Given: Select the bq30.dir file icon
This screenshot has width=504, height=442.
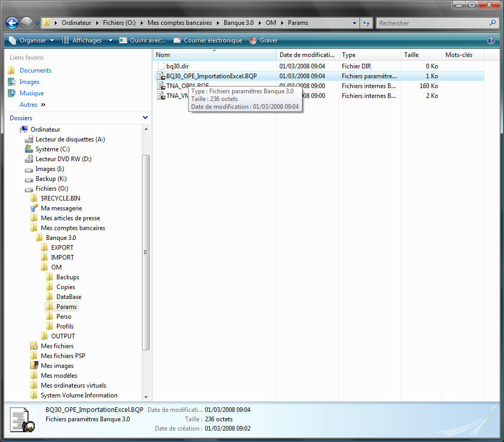Looking at the screenshot, I should coord(161,66).
